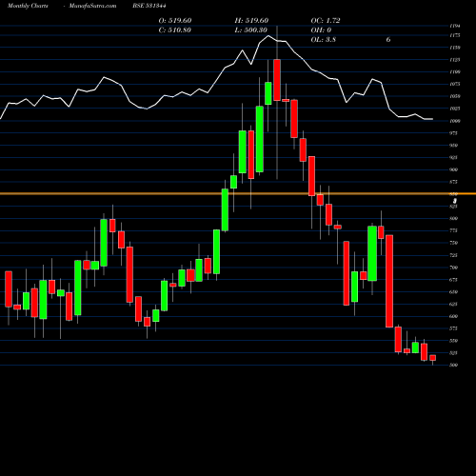476x476 pixels.
Task: Click the 1194 price axis label
Action: [x=455, y=26]
